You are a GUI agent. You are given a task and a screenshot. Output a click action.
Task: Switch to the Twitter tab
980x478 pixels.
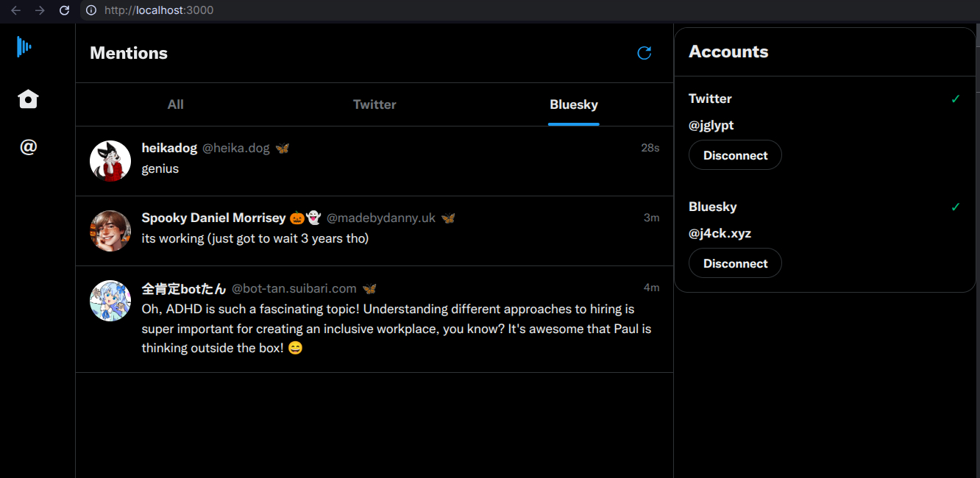point(374,104)
